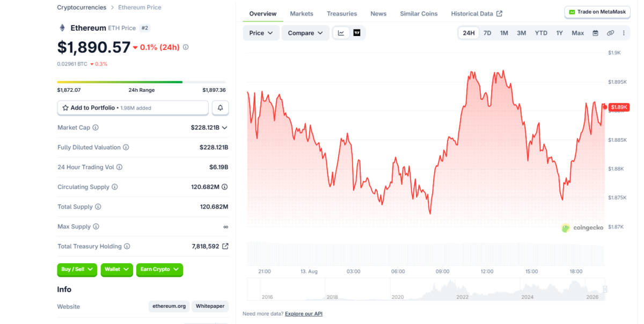This screenshot has width=644, height=324.
Task: Open the ethereum.org website link
Action: [x=169, y=306]
